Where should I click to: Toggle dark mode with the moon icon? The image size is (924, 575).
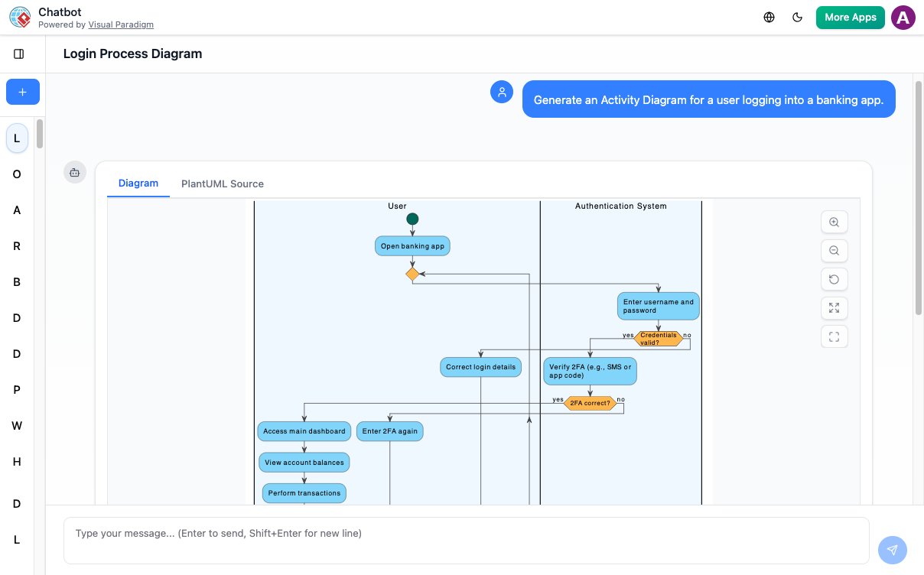(797, 17)
